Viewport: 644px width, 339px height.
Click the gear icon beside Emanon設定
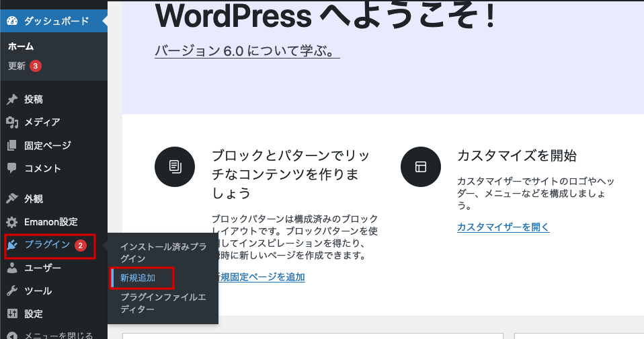pos(12,222)
